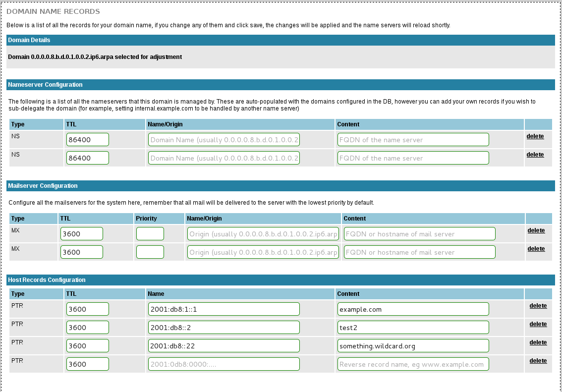Click the first NS TTL field showing 86400
The width and height of the screenshot is (562, 392).
[87, 139]
